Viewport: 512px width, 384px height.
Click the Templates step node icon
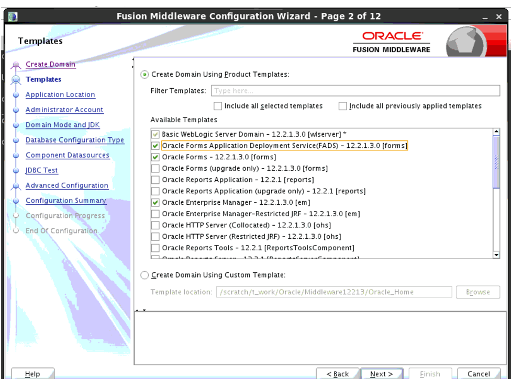(16, 80)
